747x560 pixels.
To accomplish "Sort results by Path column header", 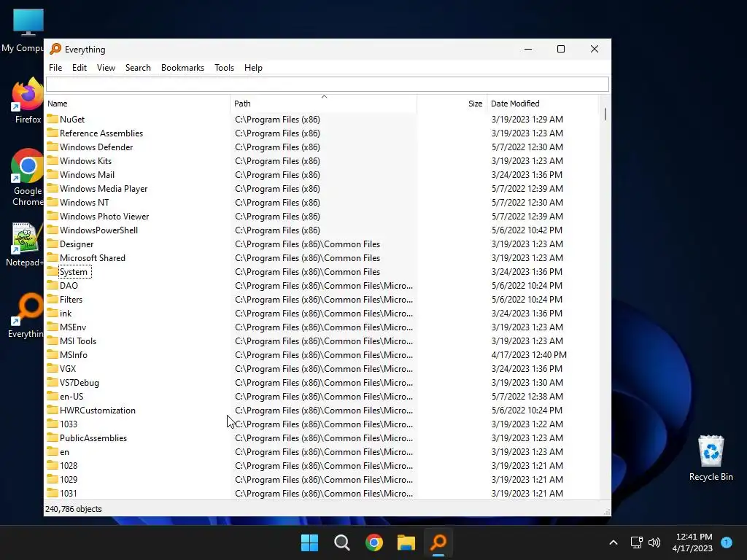I will click(x=323, y=104).
